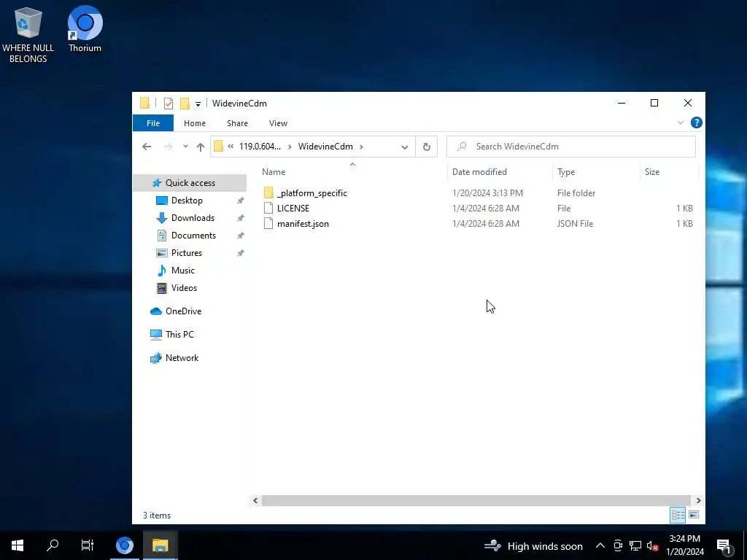Viewport: 747px width, 560px height.
Task: Click the 119.0.604... breadcrumb segment
Action: [260, 146]
